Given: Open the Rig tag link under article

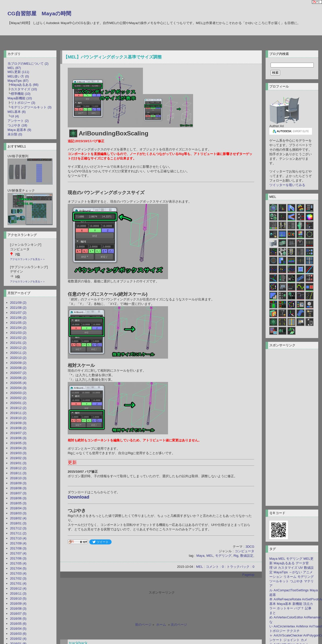Looking at the screenshot, I should click(236, 555).
